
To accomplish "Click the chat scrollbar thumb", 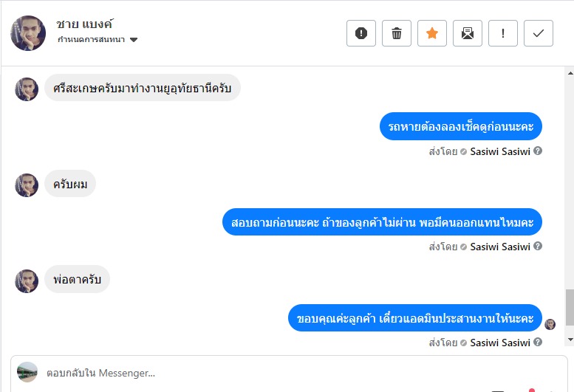I will (x=570, y=307).
